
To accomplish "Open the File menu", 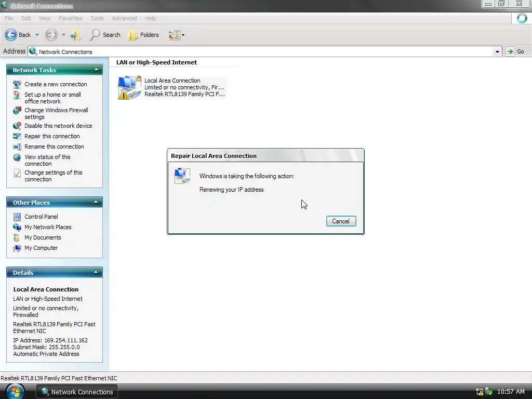I will point(9,18).
